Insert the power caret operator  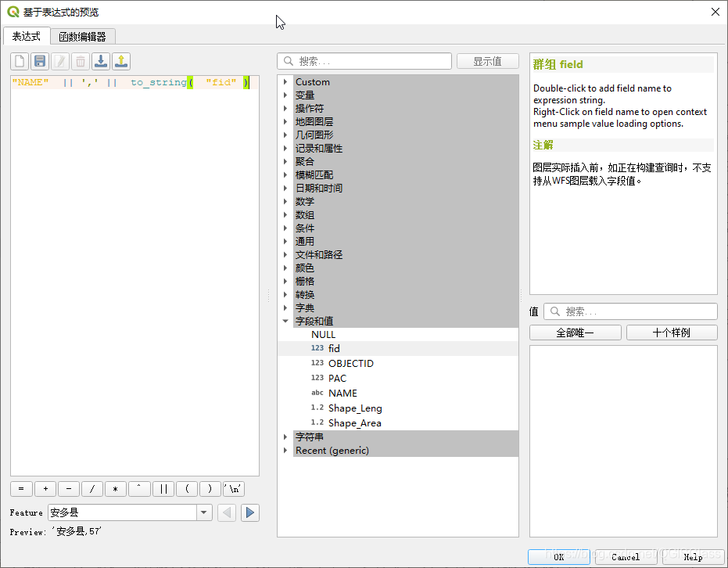[139, 489]
